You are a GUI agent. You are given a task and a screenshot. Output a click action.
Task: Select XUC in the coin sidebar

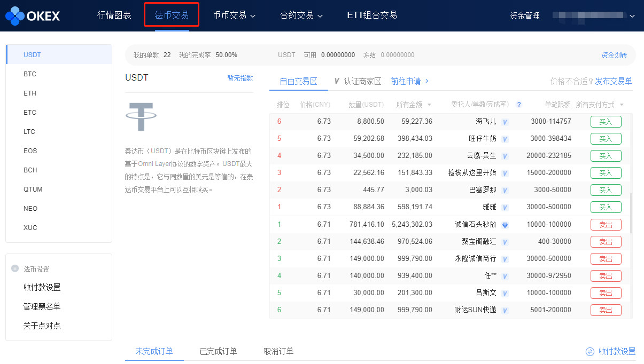point(59,228)
